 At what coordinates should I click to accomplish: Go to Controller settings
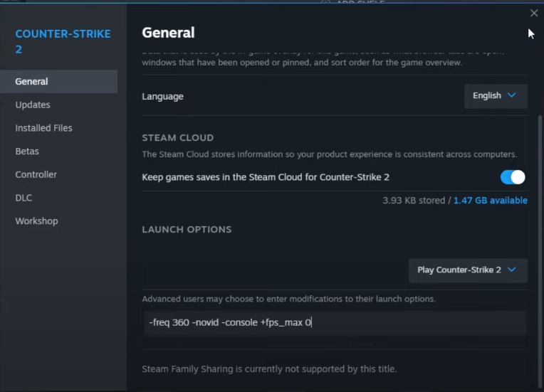click(x=36, y=174)
